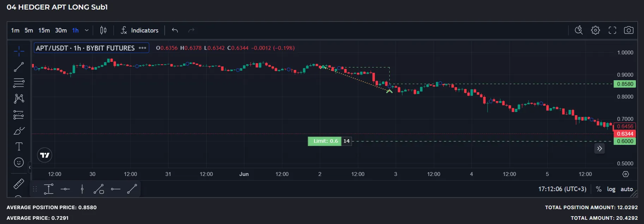Open timezone menu at 17:12:06 (UTC+3)

(562, 189)
